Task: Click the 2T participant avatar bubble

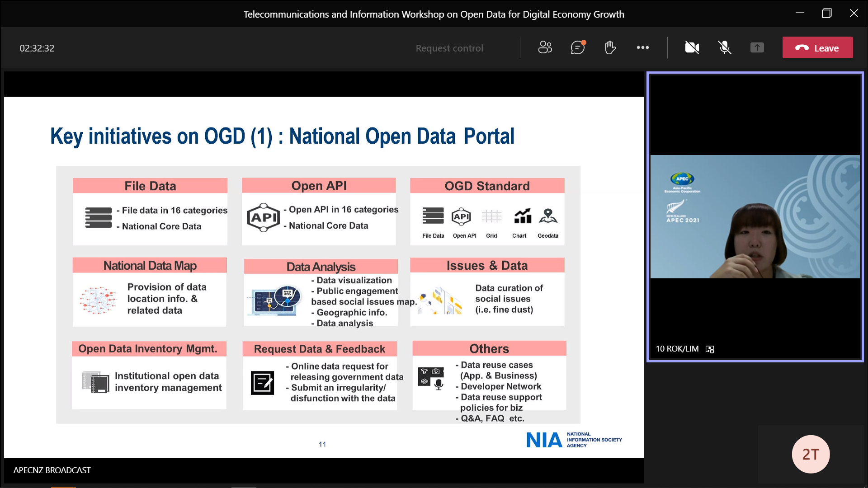Action: 811,454
